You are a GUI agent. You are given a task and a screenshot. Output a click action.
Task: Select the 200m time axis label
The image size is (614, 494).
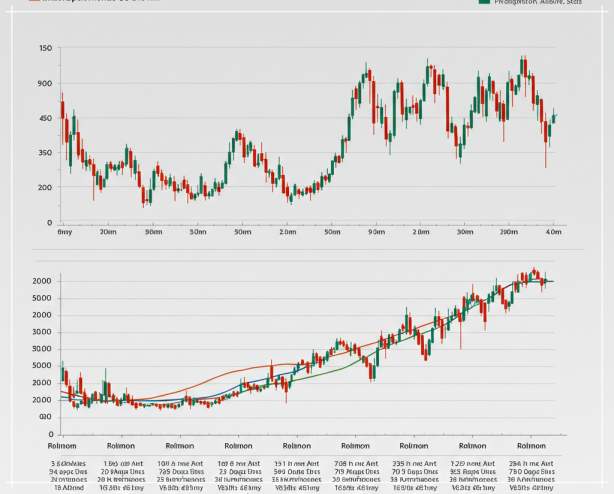coord(509,232)
